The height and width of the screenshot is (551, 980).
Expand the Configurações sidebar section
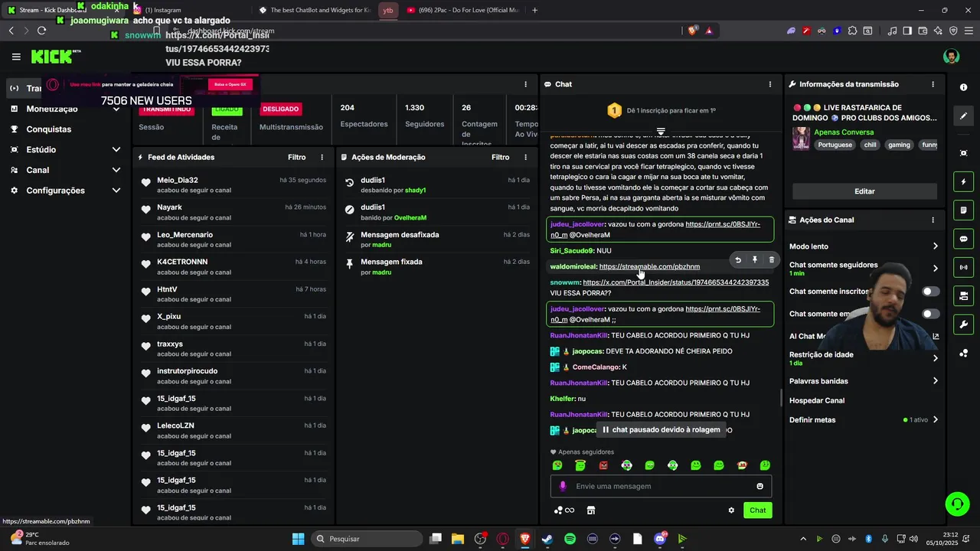click(x=116, y=191)
